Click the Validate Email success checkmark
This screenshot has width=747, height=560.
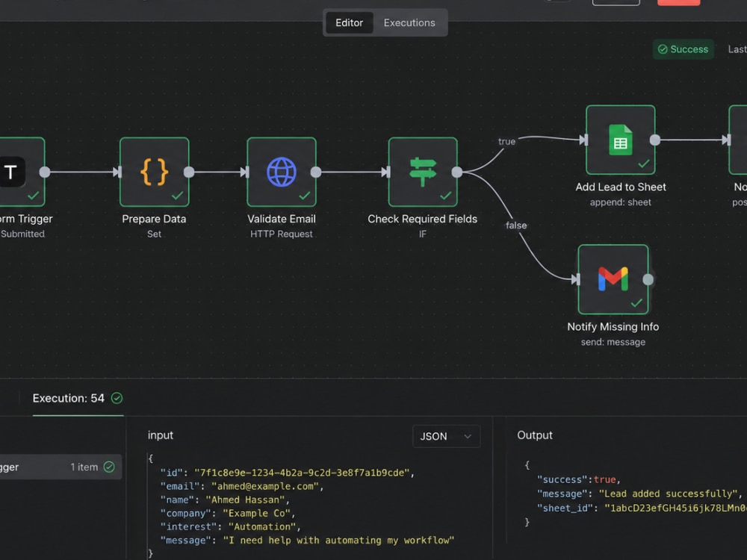pos(305,195)
